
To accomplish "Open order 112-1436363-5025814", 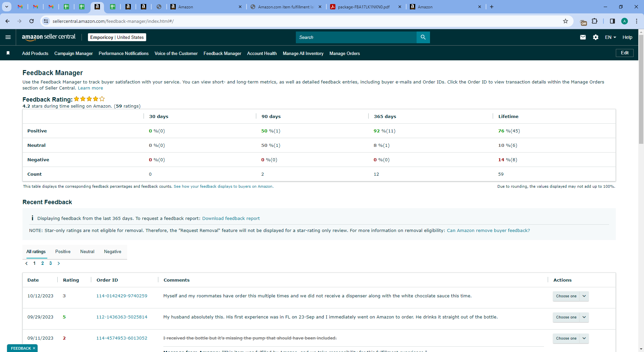I will coord(122,317).
